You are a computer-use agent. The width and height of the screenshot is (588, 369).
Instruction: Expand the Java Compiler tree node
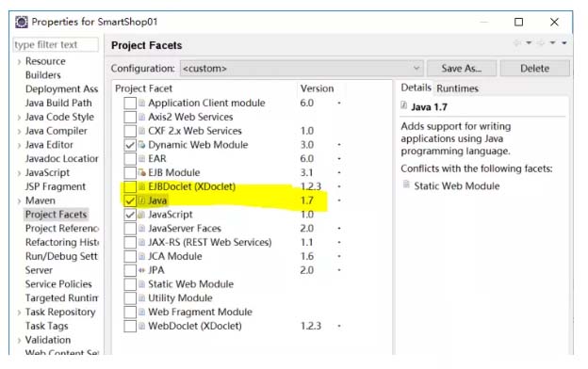[x=19, y=132]
